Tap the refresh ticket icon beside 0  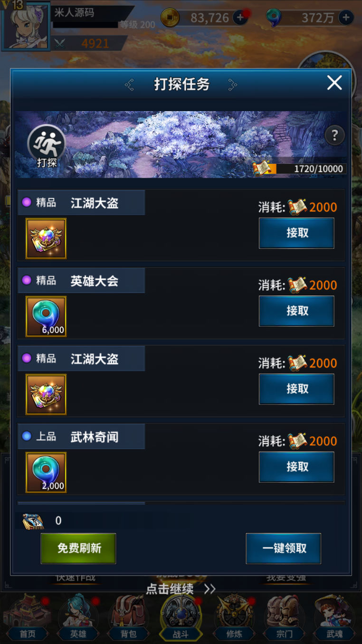click(x=33, y=521)
